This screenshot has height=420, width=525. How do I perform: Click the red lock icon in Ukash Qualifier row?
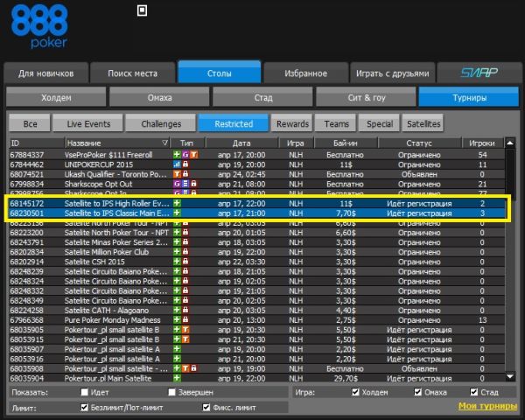pos(185,174)
